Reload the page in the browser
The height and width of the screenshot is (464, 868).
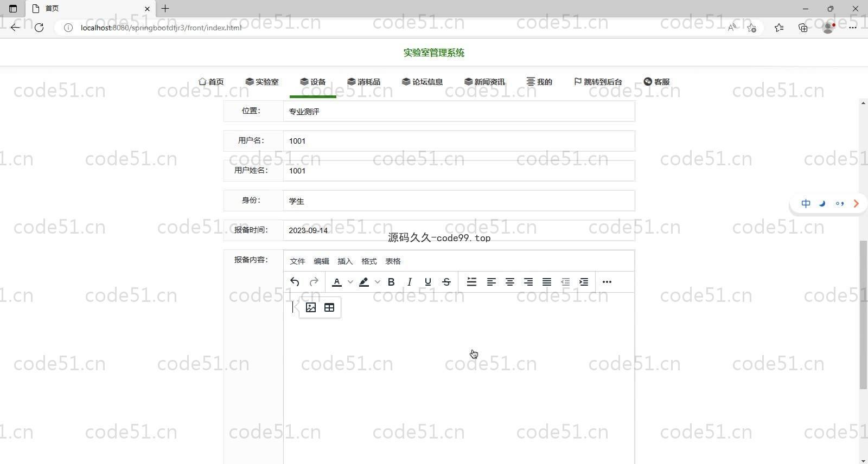click(x=39, y=28)
